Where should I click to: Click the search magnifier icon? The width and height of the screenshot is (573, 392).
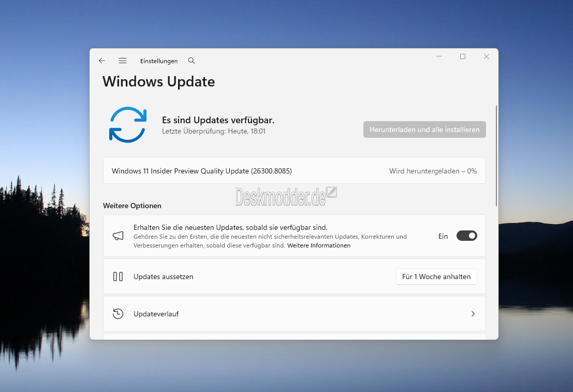pos(192,61)
